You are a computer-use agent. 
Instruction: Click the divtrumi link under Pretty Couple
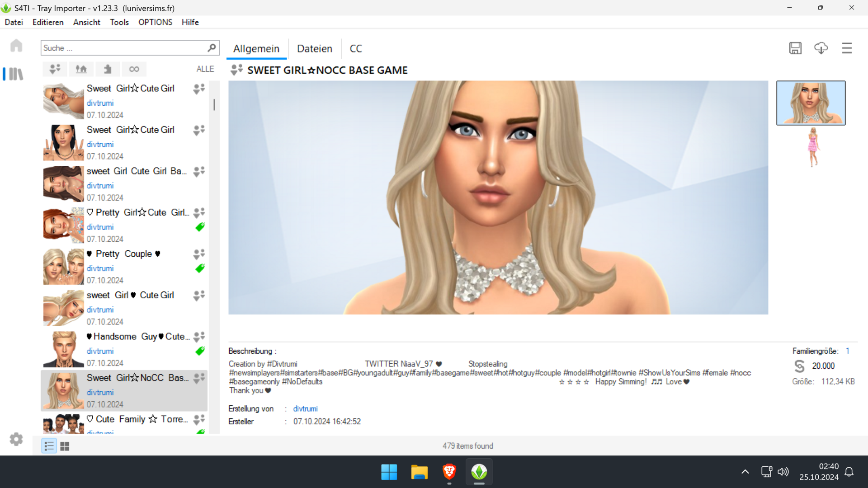[100, 268]
